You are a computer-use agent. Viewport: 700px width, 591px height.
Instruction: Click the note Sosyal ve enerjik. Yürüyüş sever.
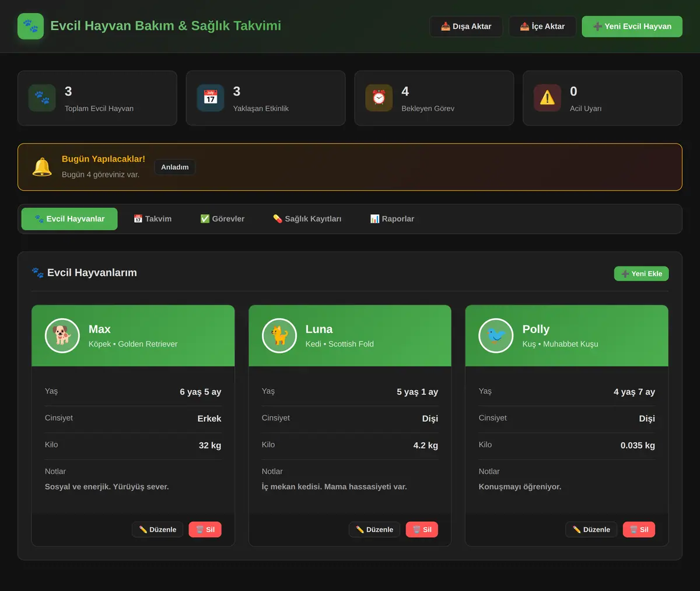pos(107,487)
